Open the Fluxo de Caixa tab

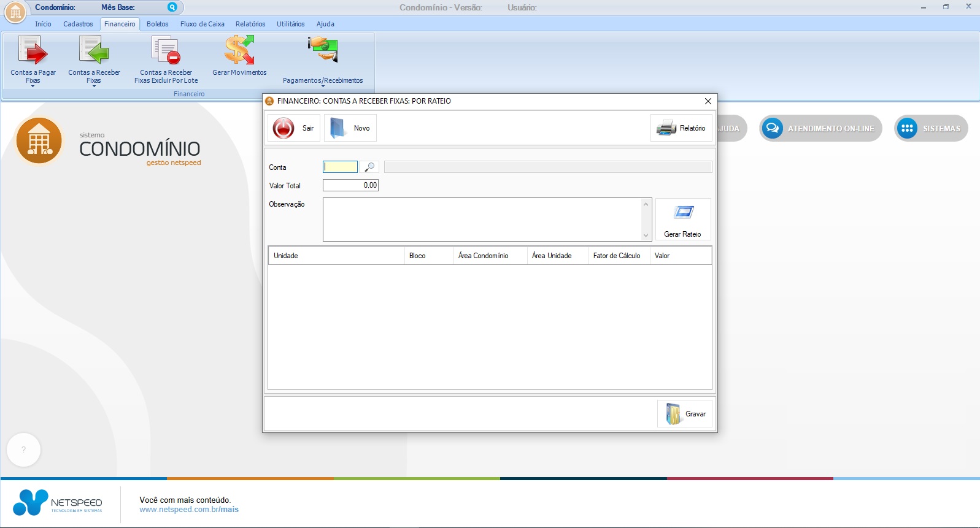[x=202, y=24]
